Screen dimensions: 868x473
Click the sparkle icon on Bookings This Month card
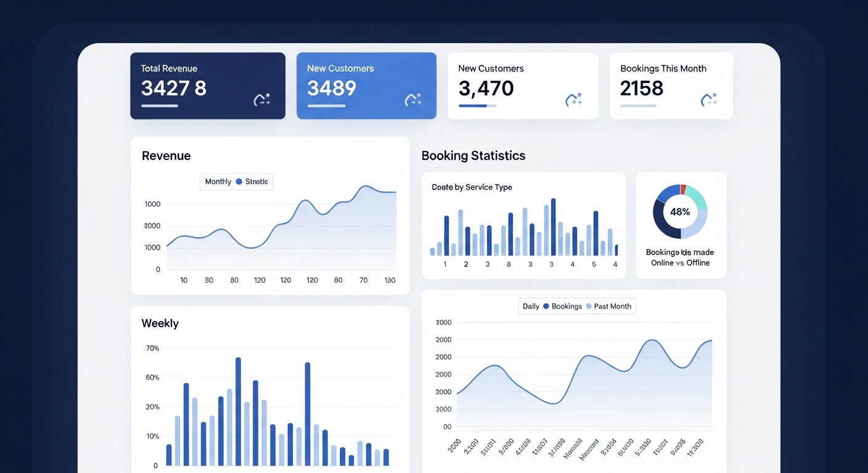pyautogui.click(x=710, y=100)
